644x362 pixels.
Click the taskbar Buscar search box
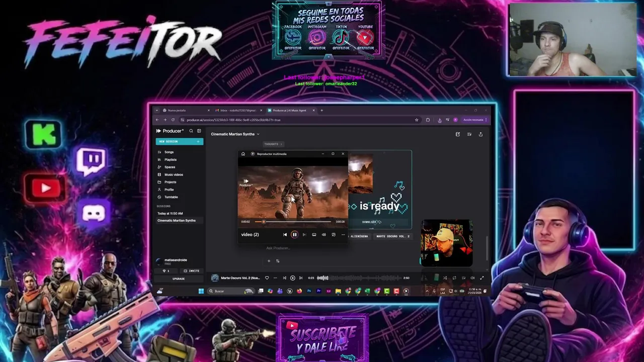pos(231,291)
